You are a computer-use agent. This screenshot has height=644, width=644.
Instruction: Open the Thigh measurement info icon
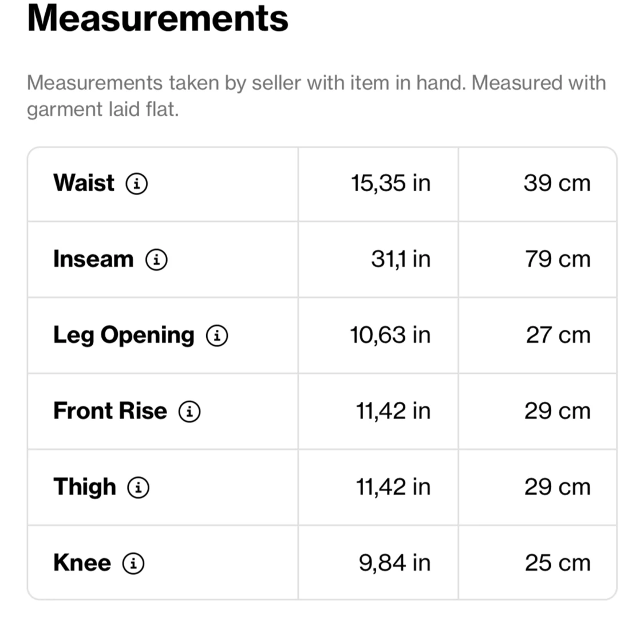pyautogui.click(x=138, y=488)
